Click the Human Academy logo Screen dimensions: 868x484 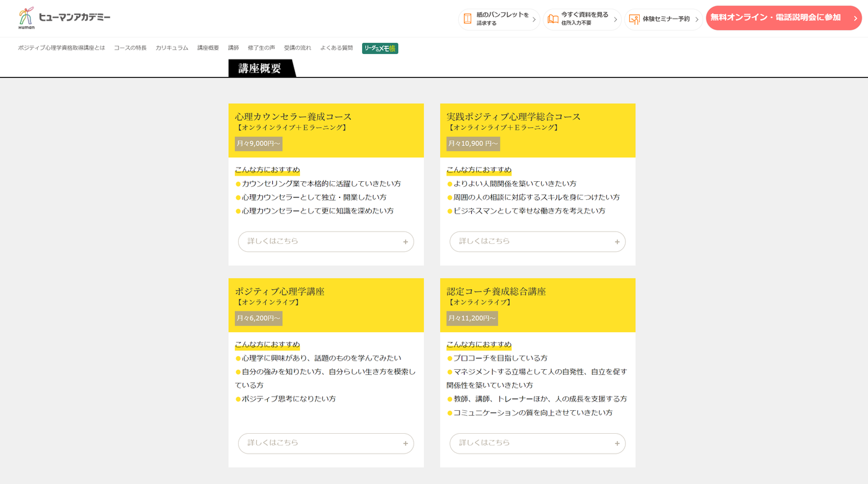[64, 18]
